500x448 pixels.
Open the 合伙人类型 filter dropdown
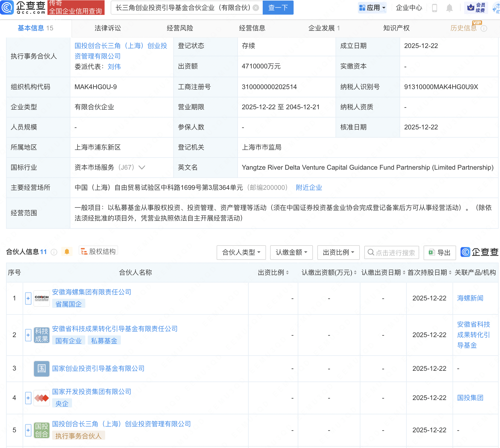click(241, 252)
